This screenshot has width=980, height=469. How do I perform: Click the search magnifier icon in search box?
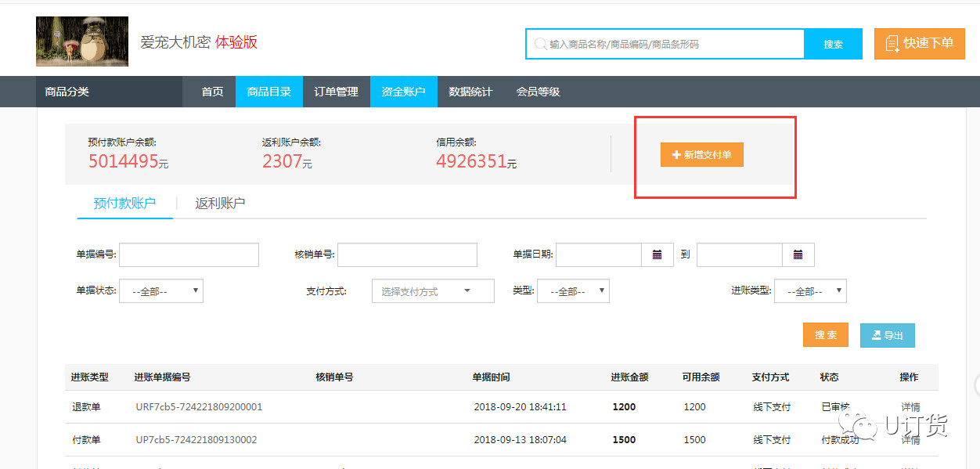click(x=540, y=45)
